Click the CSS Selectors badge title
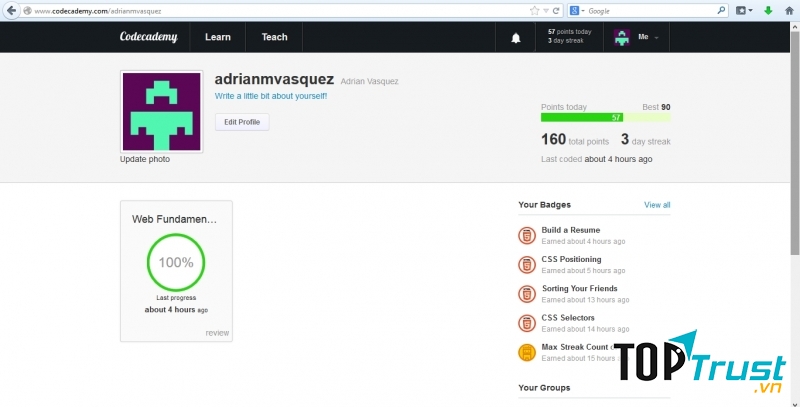Image resolution: width=800 pixels, height=407 pixels. point(568,317)
